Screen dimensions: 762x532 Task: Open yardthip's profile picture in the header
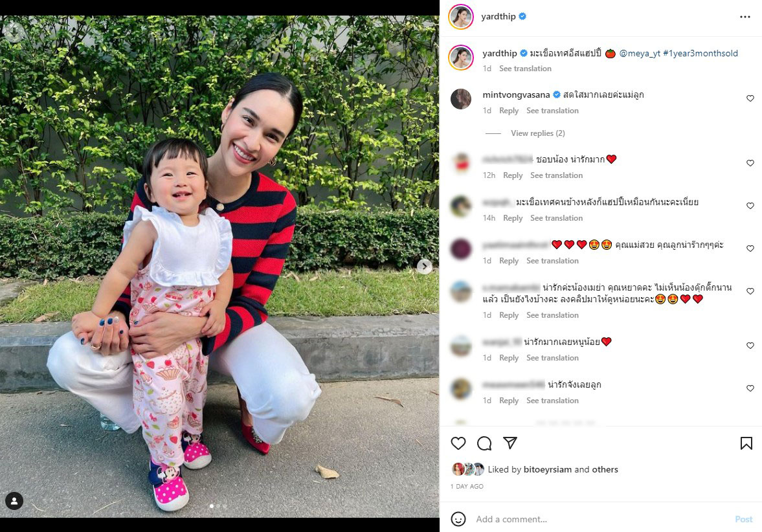[x=461, y=17]
